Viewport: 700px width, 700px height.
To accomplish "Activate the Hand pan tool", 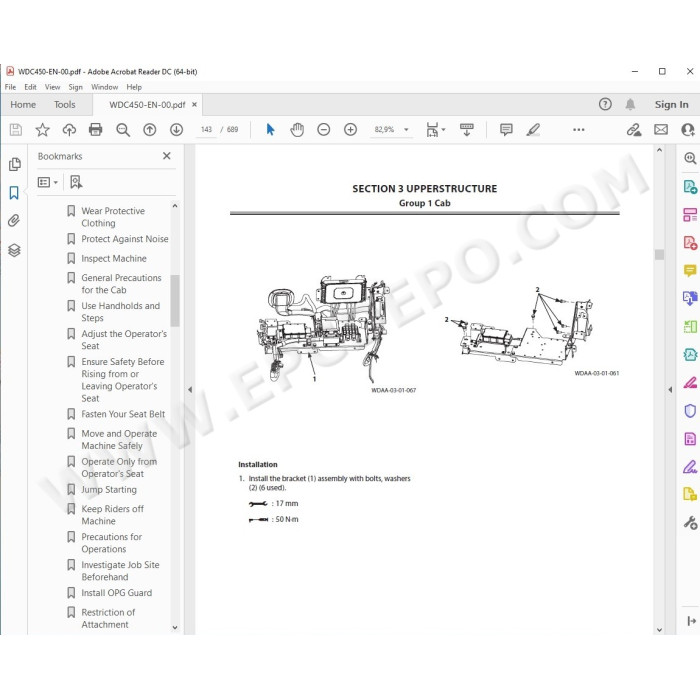I will (297, 129).
